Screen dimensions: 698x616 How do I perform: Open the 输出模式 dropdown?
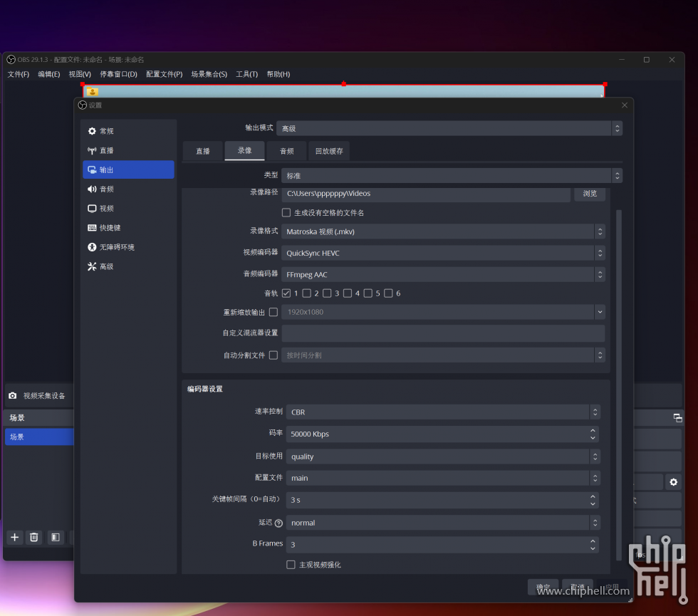pyautogui.click(x=449, y=129)
